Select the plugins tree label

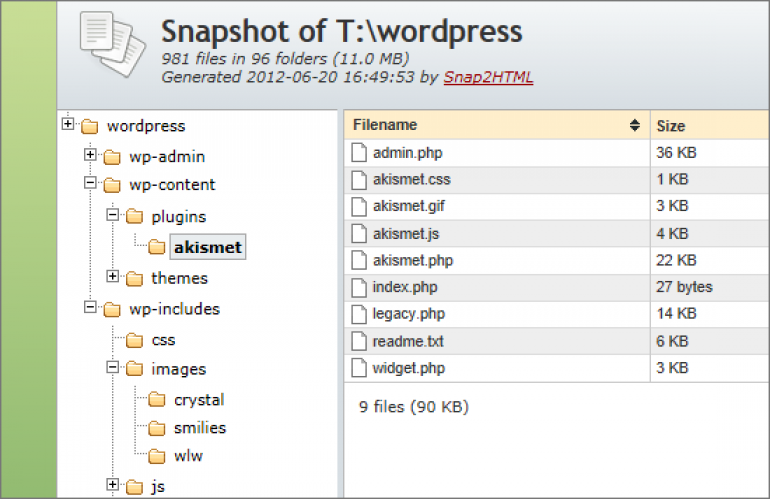179,217
